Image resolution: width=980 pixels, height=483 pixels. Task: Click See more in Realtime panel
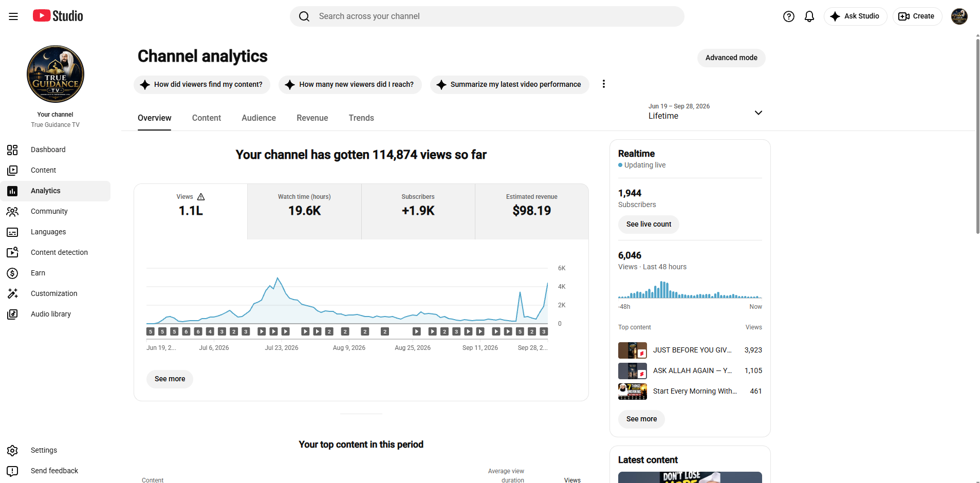point(641,419)
